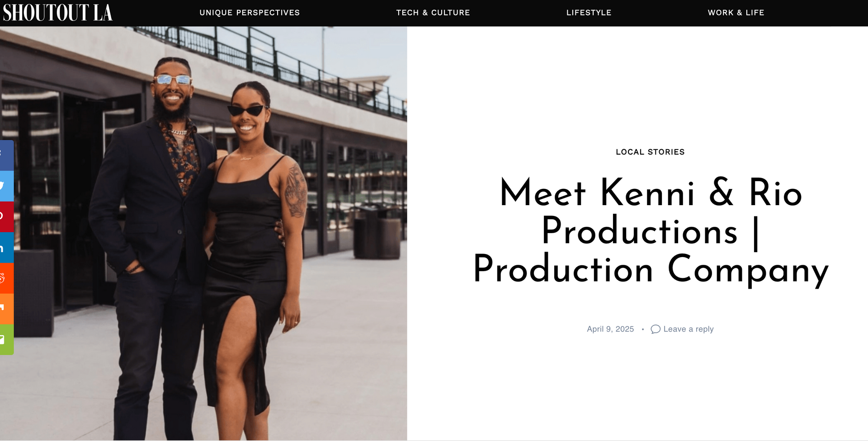Click the April 9, 2025 date
The image size is (868, 441).
tap(610, 329)
